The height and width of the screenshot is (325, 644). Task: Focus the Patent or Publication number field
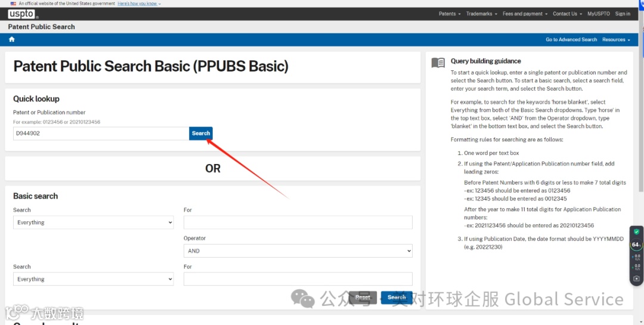pos(101,133)
